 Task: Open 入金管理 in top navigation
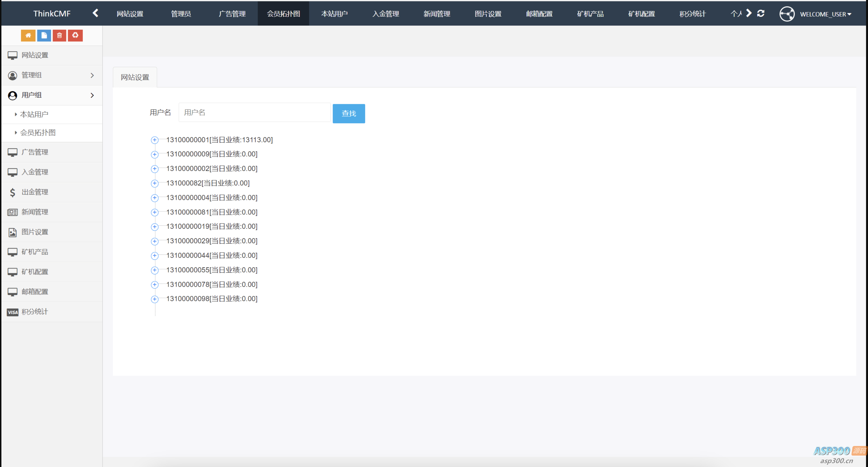point(386,14)
